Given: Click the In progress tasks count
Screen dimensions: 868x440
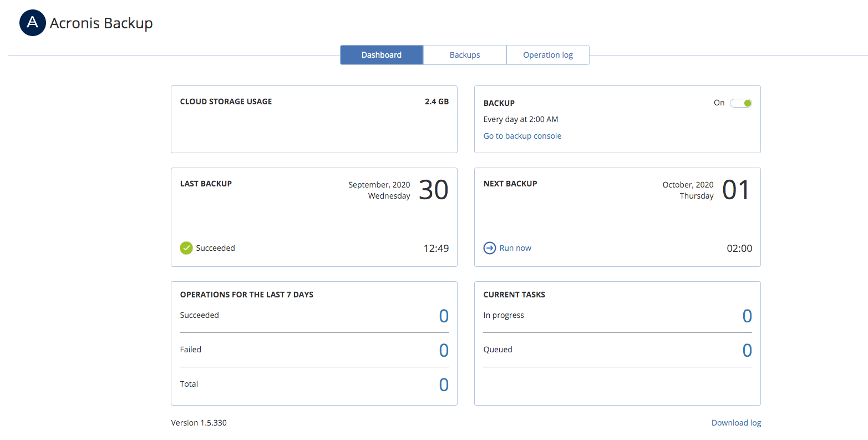Looking at the screenshot, I should [747, 316].
